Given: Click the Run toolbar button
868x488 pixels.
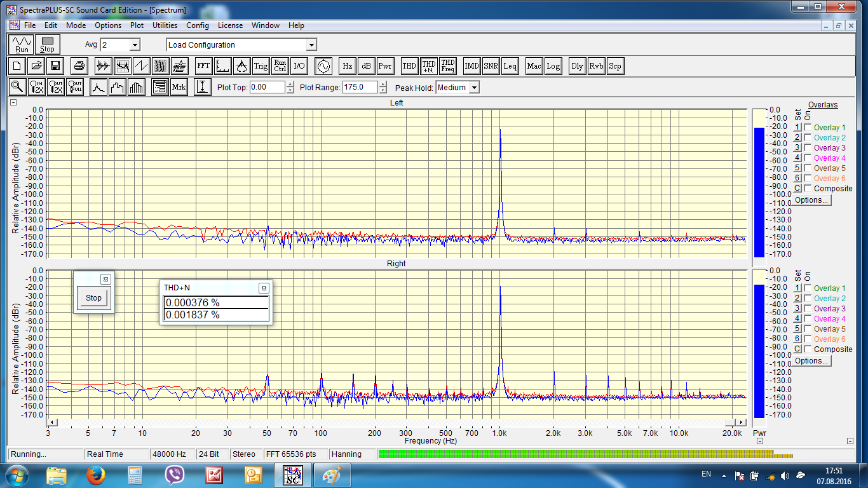Looking at the screenshot, I should click(x=22, y=45).
